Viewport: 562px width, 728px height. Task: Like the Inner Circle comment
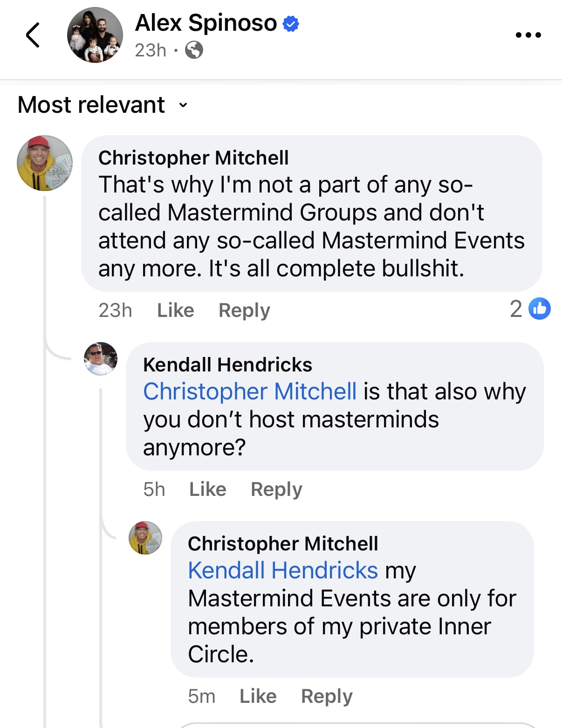point(258,696)
